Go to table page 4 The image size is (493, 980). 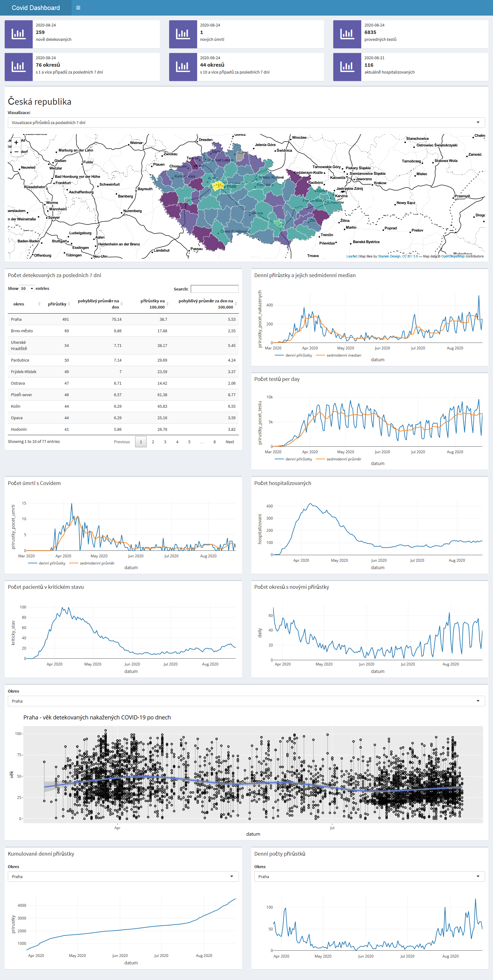[x=177, y=442]
